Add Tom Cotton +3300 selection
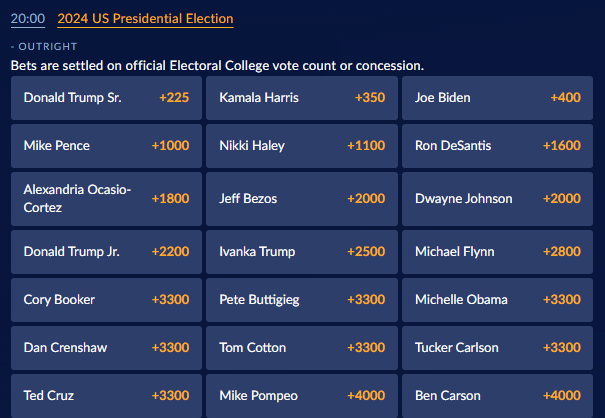 coord(301,348)
